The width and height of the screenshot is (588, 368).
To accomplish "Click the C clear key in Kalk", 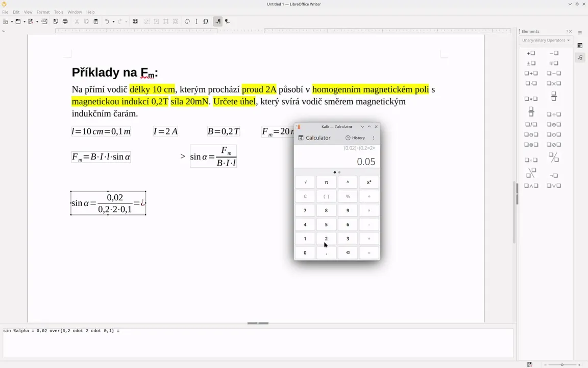I will 305,196.
